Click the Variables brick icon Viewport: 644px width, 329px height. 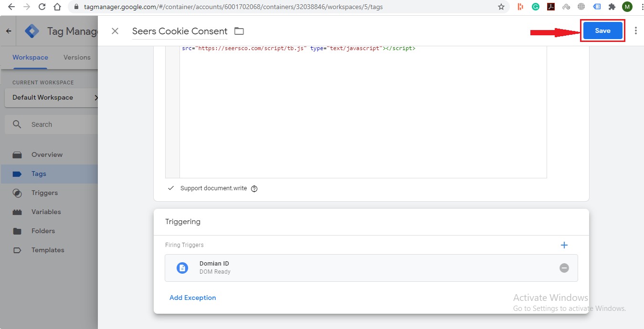click(x=17, y=212)
